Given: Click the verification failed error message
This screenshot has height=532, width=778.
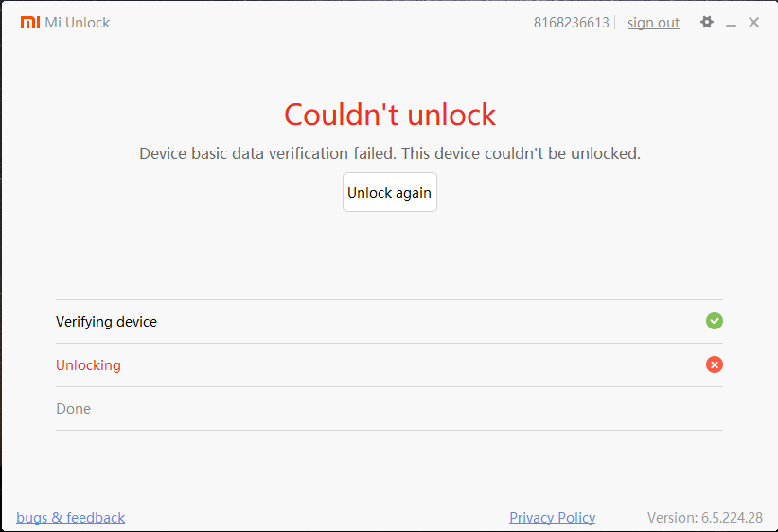Looking at the screenshot, I should tap(390, 154).
